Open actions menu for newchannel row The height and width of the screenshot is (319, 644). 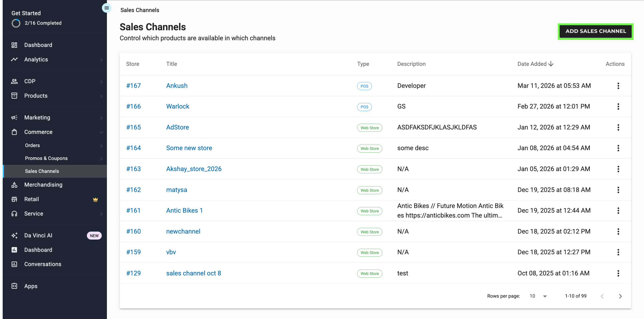pos(618,231)
